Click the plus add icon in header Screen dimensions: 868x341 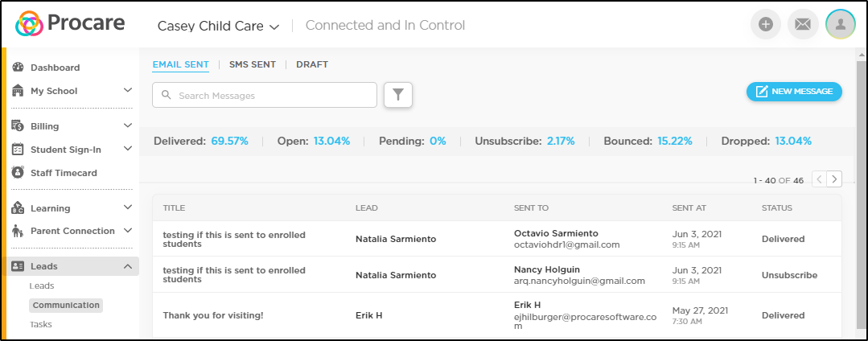766,24
